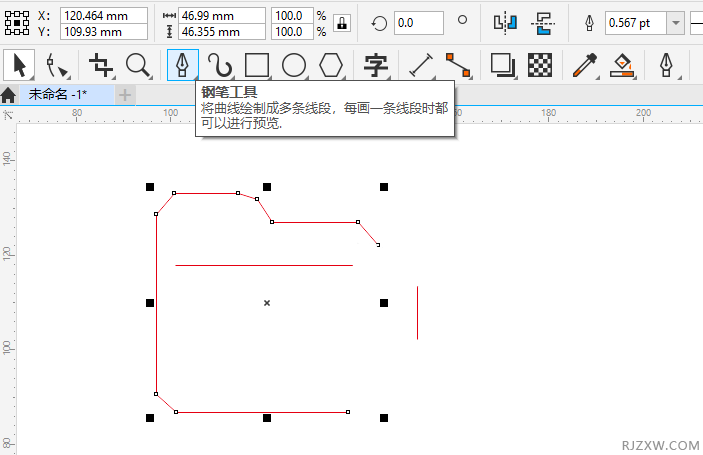
Task: Click the middle-left selection handle
Action: (x=150, y=303)
